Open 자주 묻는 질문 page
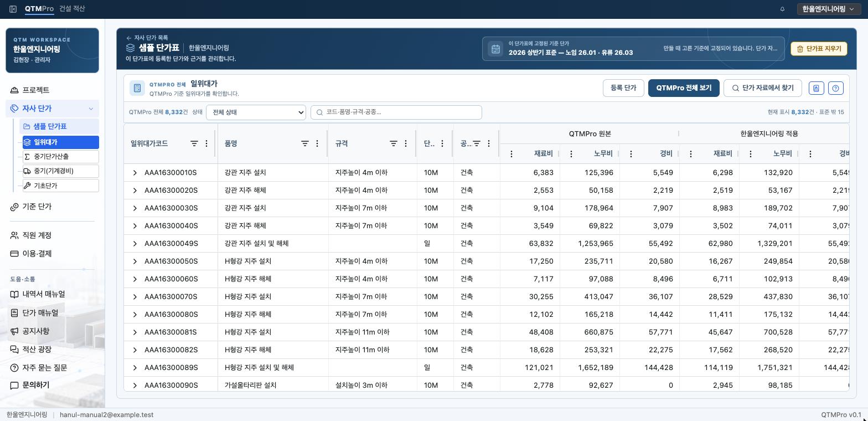 point(53,368)
